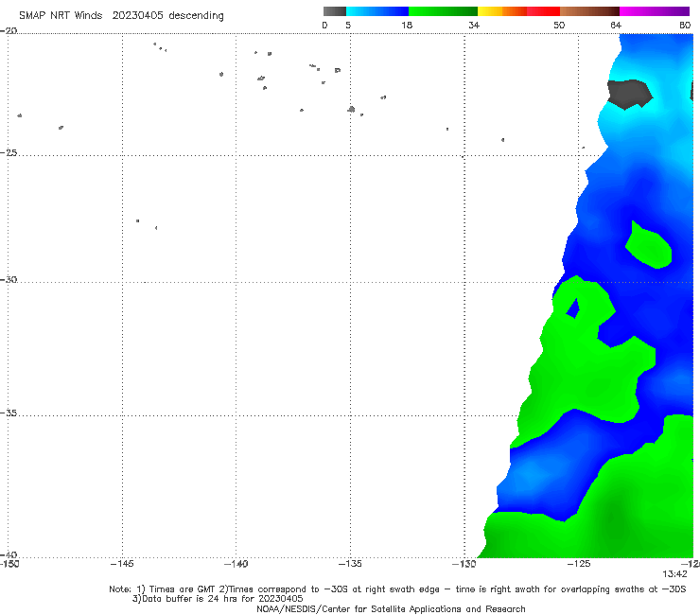Click the color bar label below the brown-magenta boundary

pyautogui.click(x=616, y=25)
